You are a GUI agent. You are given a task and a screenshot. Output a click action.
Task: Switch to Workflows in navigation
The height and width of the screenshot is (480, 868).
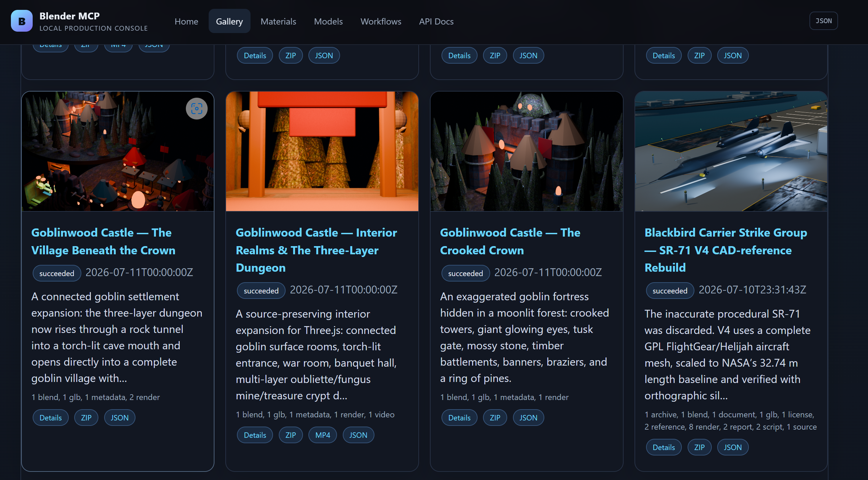click(x=381, y=21)
